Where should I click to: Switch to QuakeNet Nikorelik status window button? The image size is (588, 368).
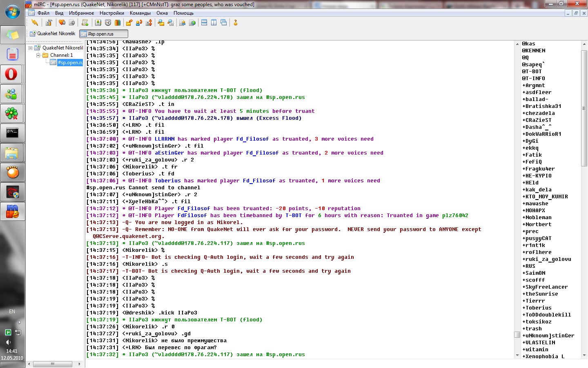point(53,34)
